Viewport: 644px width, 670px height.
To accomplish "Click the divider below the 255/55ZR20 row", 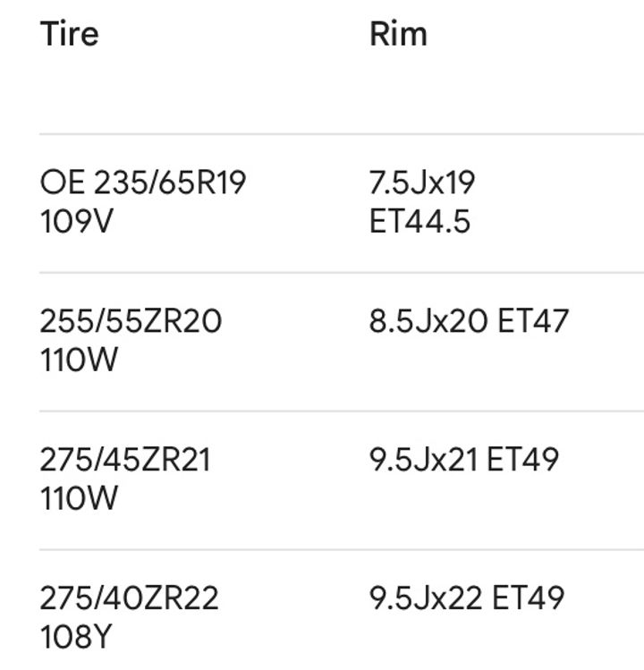I will 342,411.
